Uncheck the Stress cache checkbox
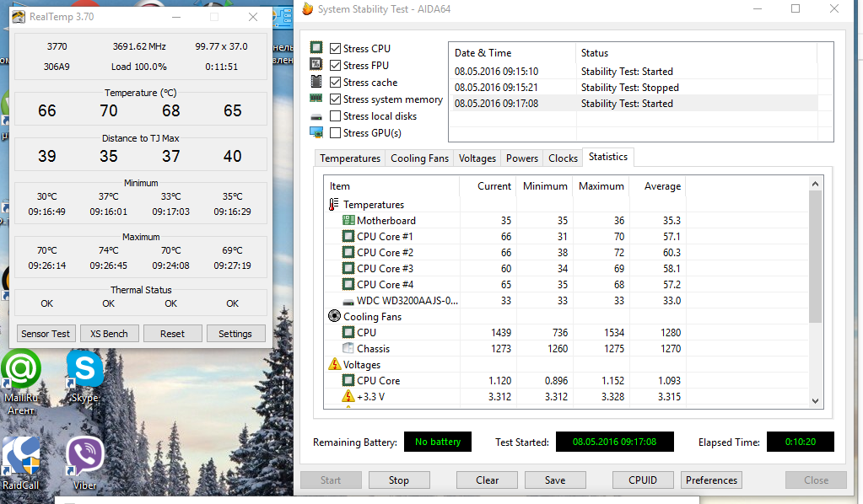 point(335,83)
